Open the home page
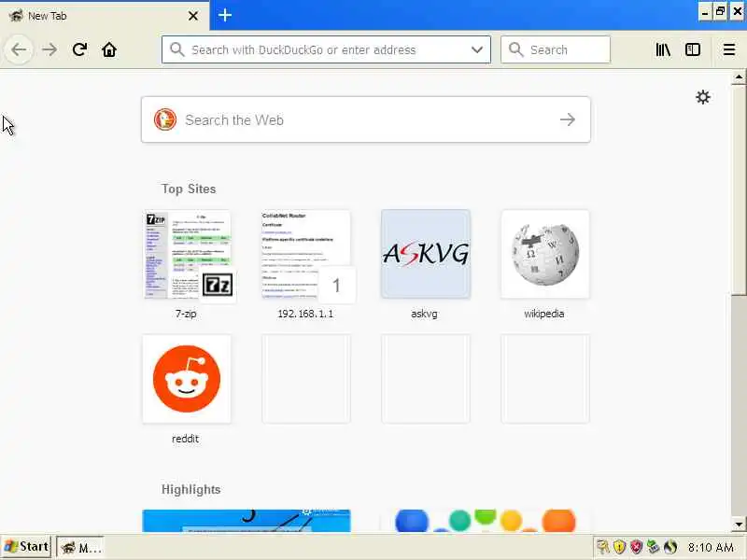 tap(109, 49)
